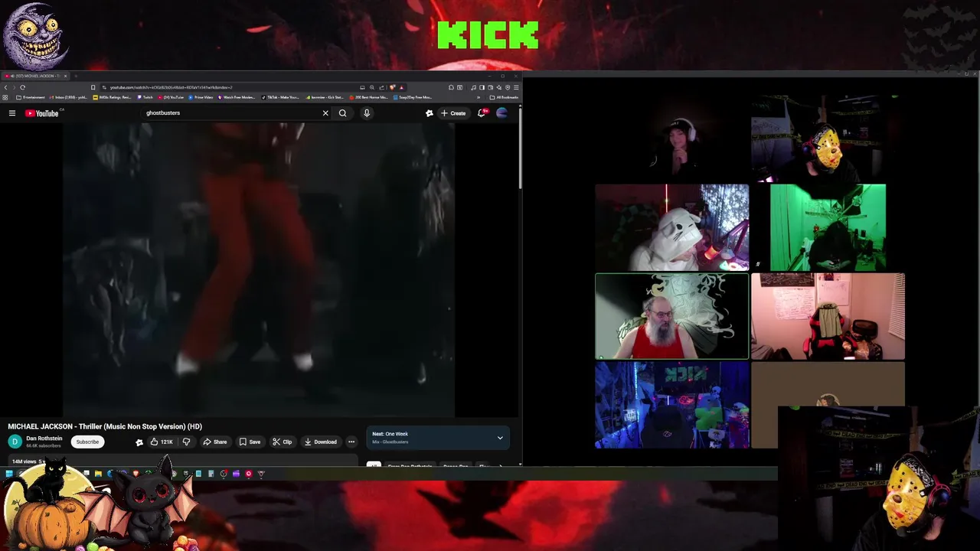Select the bearded man in red tile
This screenshot has height=551, width=980.
tap(672, 316)
